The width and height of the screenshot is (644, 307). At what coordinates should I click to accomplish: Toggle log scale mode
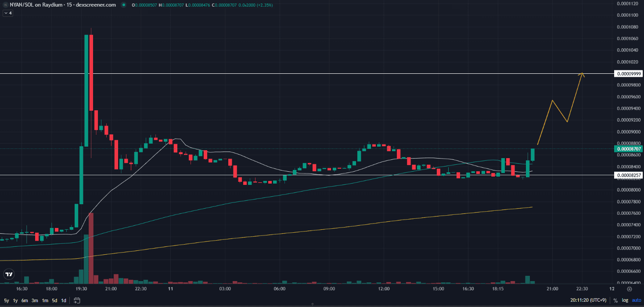click(624, 300)
